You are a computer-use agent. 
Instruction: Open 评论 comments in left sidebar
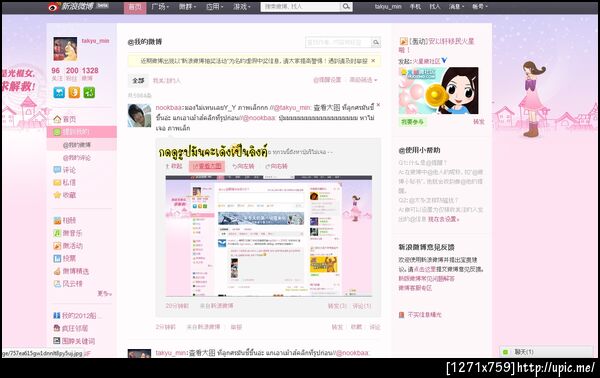(64, 169)
